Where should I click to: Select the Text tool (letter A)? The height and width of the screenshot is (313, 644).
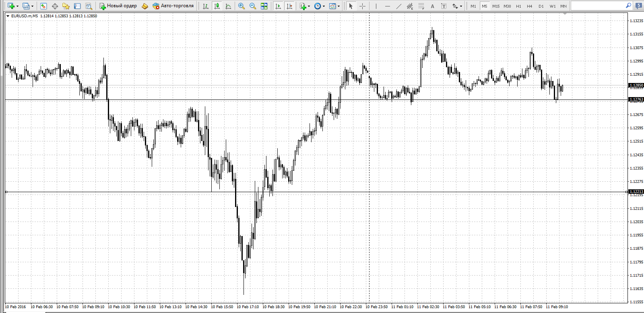tap(432, 6)
